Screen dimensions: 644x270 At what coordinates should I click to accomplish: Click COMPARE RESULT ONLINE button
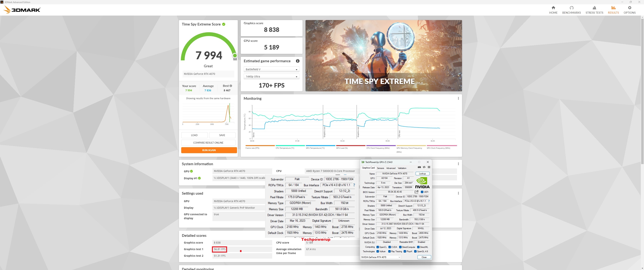click(208, 143)
